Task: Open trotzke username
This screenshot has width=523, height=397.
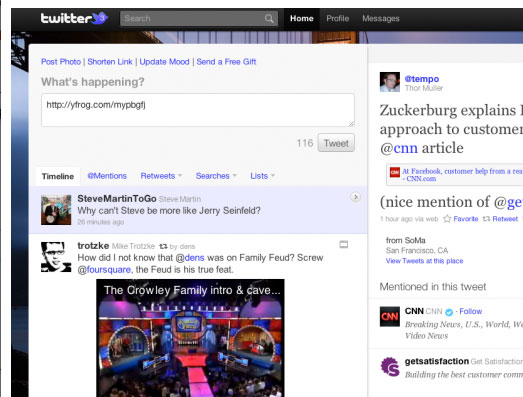Action: pyautogui.click(x=93, y=246)
